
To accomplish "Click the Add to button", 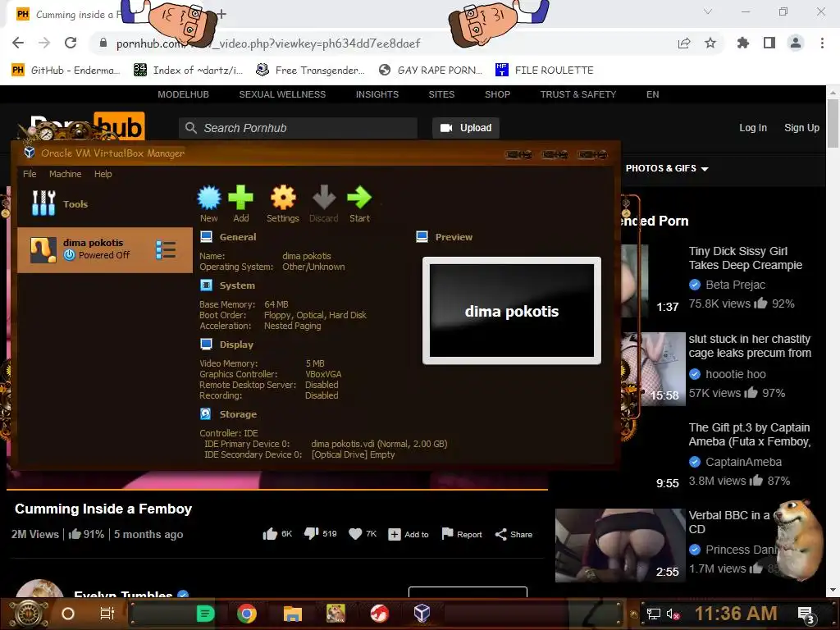I will click(409, 534).
